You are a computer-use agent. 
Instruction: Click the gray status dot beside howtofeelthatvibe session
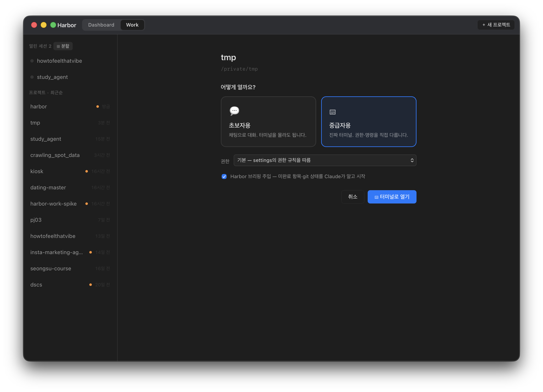pyautogui.click(x=32, y=61)
